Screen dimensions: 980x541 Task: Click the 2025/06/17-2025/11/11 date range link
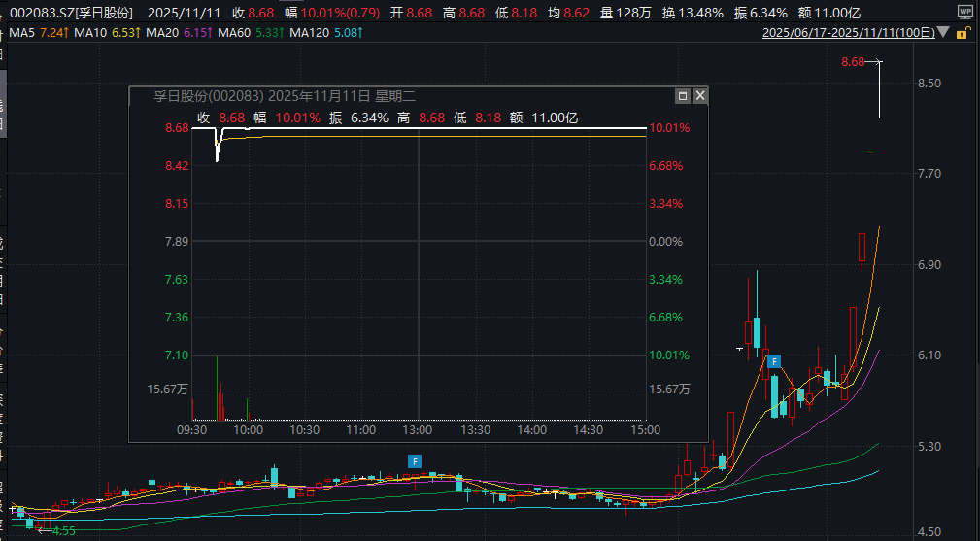coord(848,33)
